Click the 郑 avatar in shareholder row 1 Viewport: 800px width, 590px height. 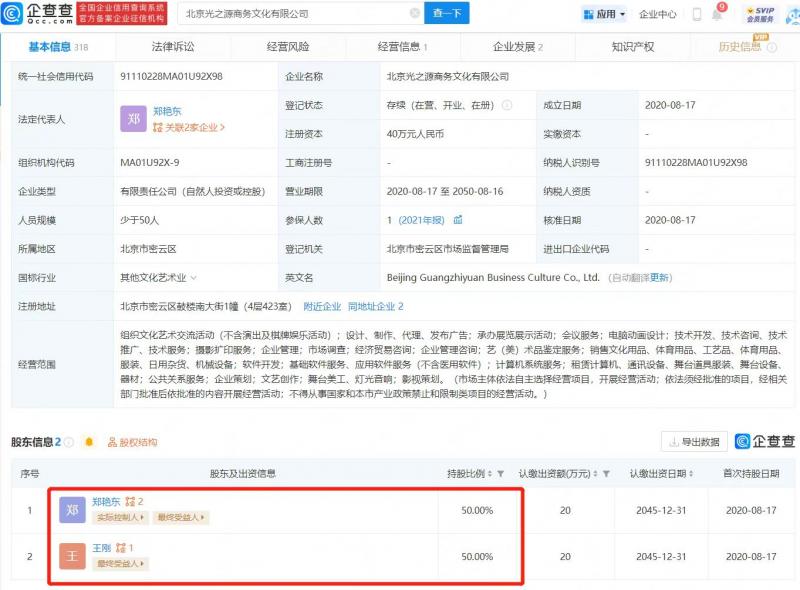(x=72, y=510)
